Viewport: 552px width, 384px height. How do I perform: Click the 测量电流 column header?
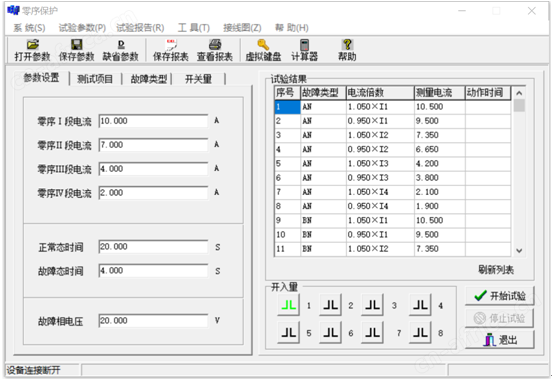(x=440, y=93)
